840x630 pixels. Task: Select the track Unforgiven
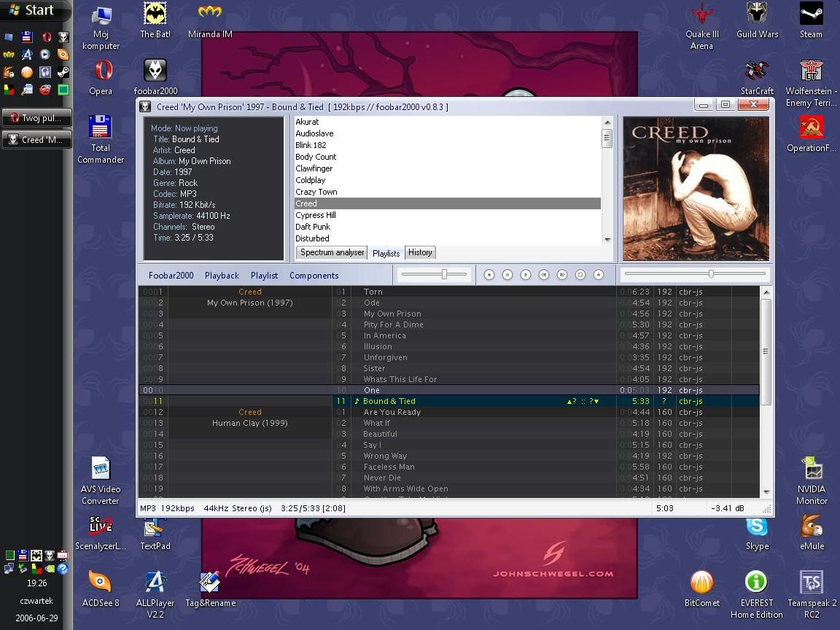pos(448,357)
